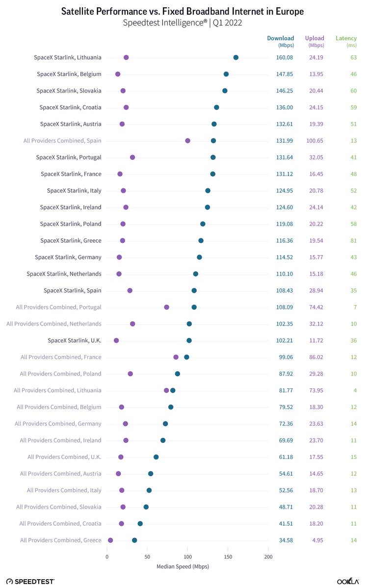This screenshot has width=368, height=588.
Task: Click the 160.08 download value
Action: 285,57
